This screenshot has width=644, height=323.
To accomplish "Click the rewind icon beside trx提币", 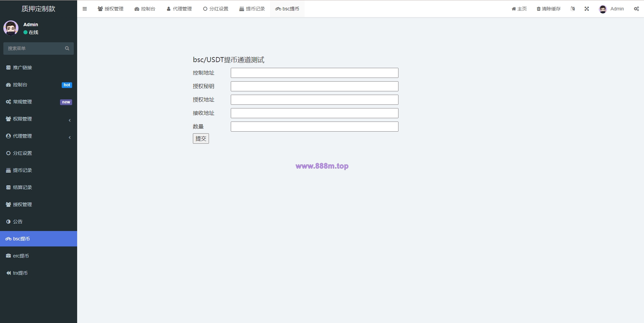I will pyautogui.click(x=8, y=273).
